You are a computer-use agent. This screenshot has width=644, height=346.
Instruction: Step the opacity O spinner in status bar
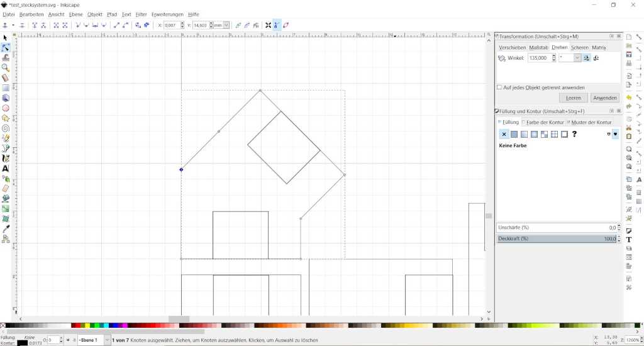61,340
